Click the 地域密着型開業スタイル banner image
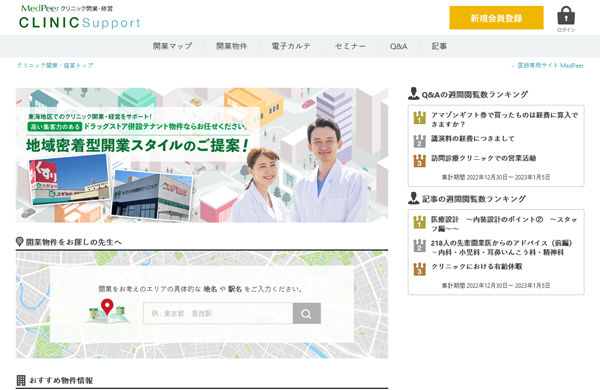 click(202, 155)
